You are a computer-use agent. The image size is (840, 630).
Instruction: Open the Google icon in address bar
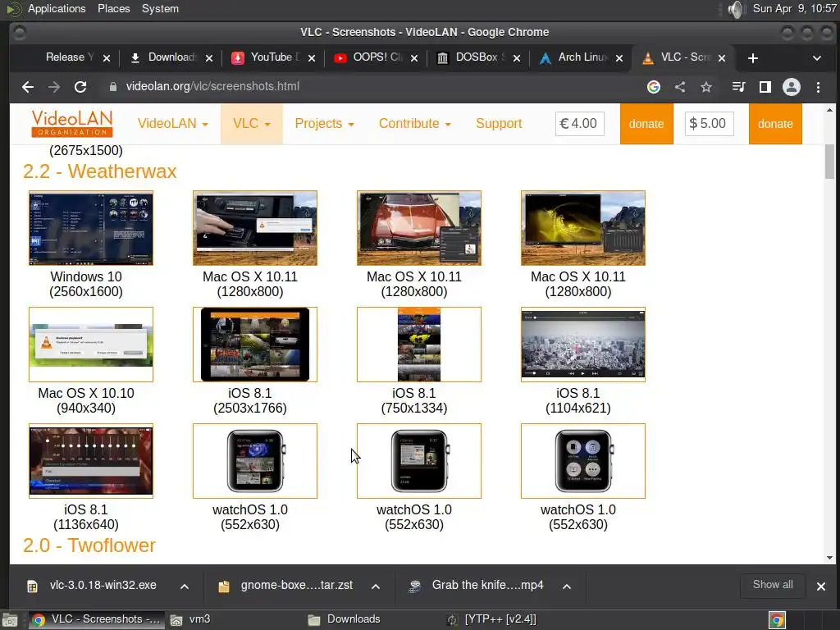point(654,87)
